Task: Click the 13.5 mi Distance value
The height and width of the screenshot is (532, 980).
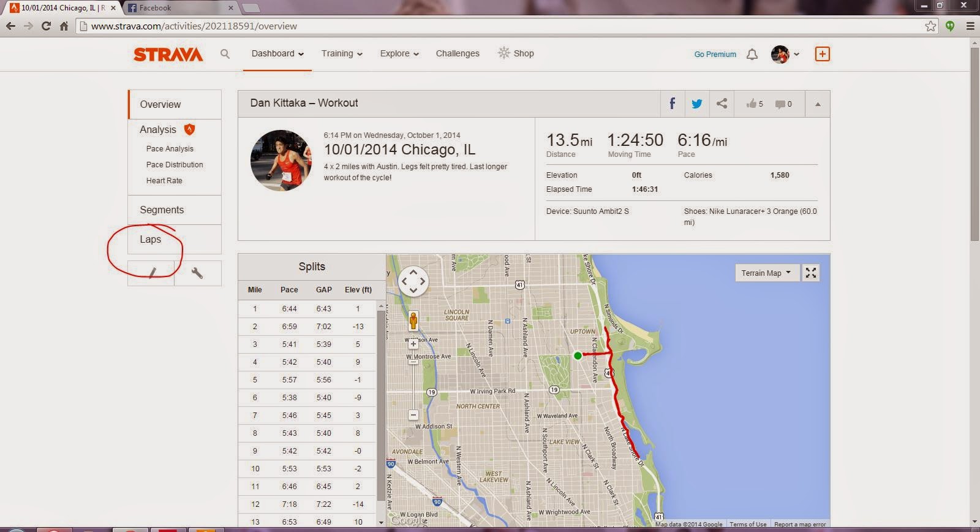Action: click(x=569, y=141)
